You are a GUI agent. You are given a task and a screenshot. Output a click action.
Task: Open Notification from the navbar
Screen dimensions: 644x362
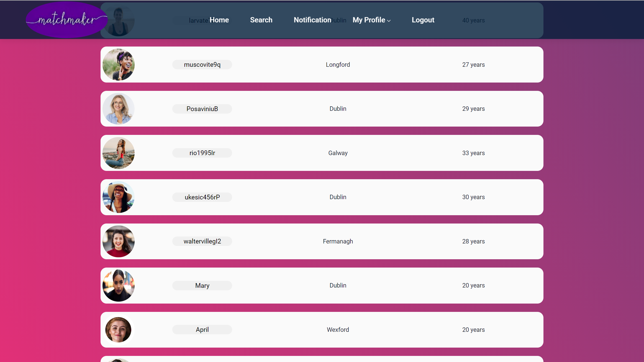tap(312, 20)
